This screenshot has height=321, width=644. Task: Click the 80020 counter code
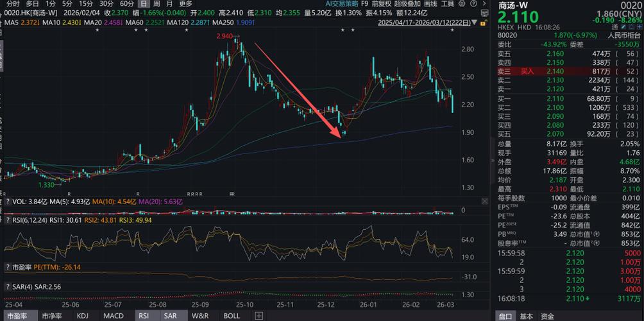tap(507, 35)
